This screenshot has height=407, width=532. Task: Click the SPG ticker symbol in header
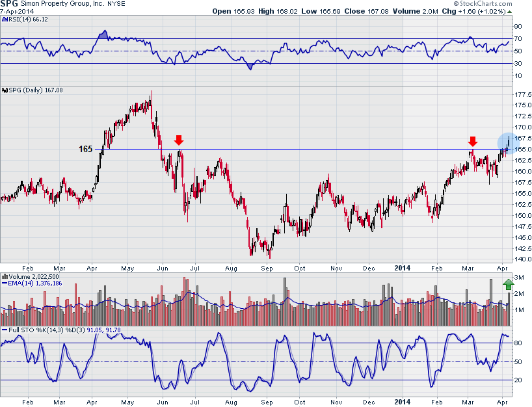(x=10, y=4)
